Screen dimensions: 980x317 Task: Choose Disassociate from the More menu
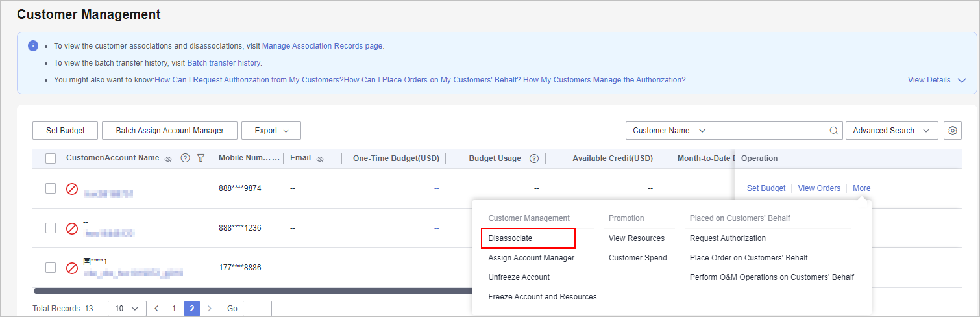click(510, 238)
